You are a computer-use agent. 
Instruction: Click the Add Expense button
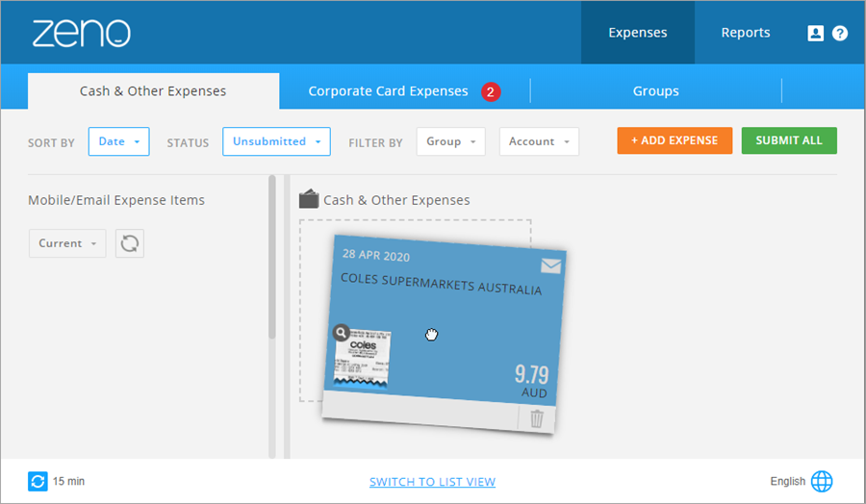675,140
